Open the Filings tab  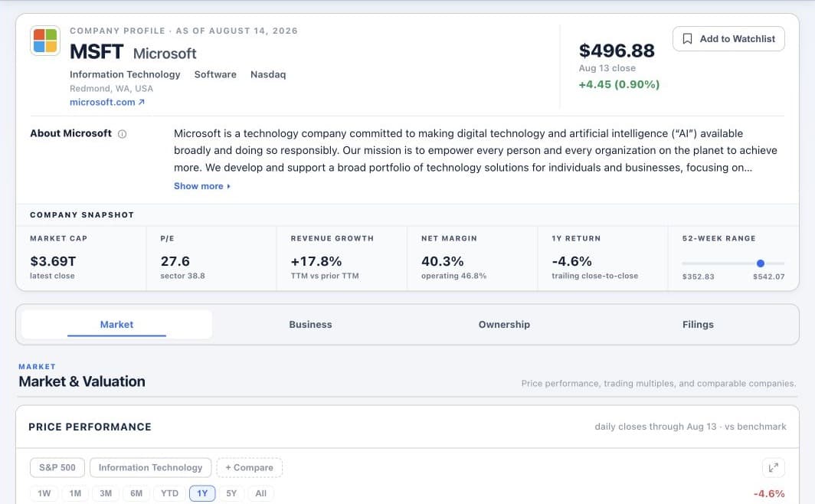(698, 324)
